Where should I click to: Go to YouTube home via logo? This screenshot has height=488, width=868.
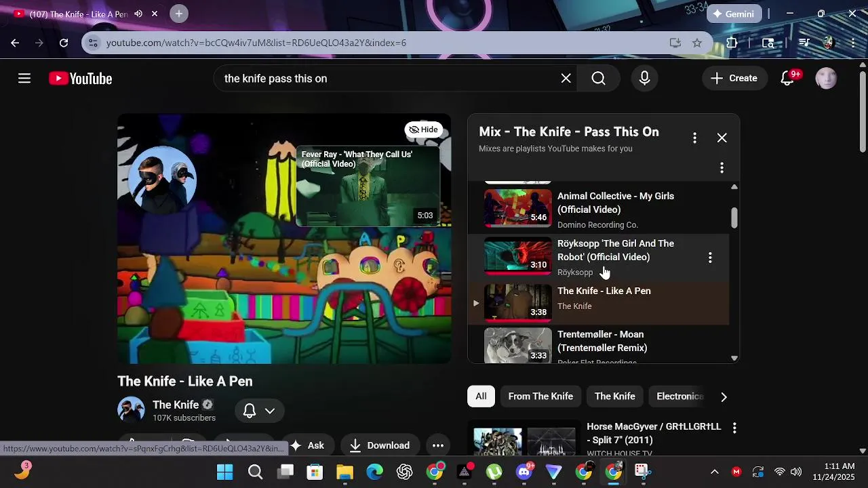click(x=80, y=79)
